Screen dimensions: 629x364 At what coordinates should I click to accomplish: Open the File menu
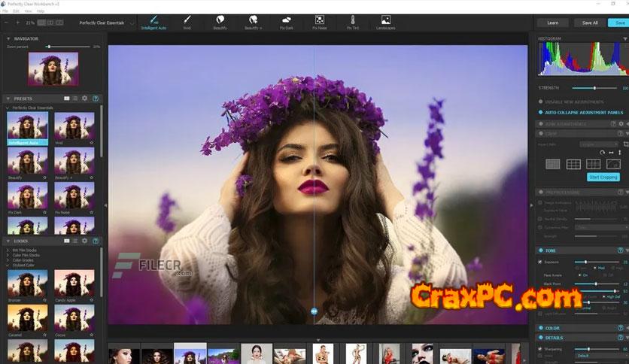pos(5,11)
